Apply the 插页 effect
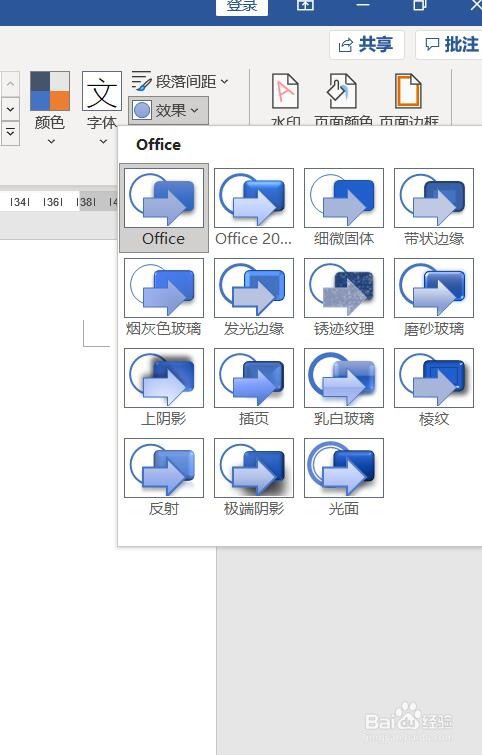 coord(254,388)
